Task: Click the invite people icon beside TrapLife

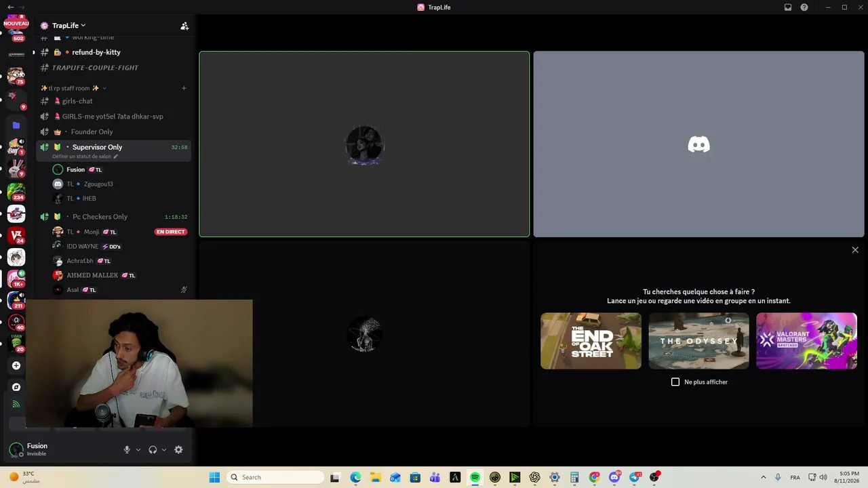Action: (184, 26)
